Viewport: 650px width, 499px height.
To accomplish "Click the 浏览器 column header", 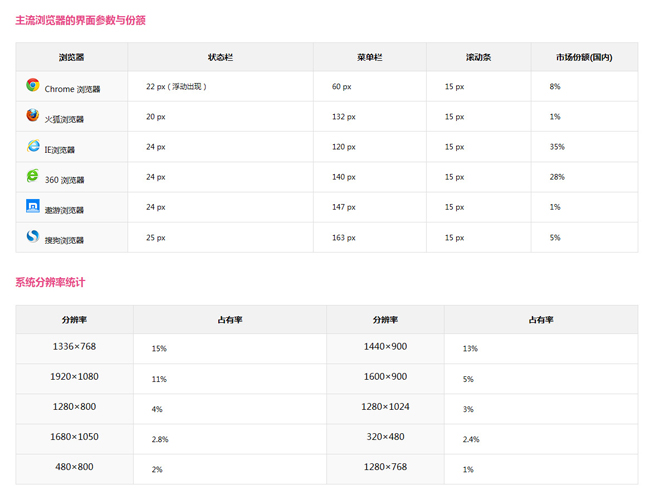I will pos(72,57).
